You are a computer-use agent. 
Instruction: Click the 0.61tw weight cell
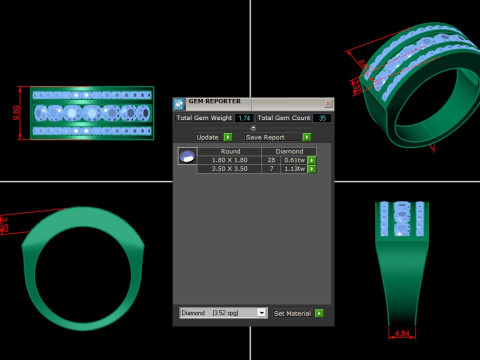294,160
